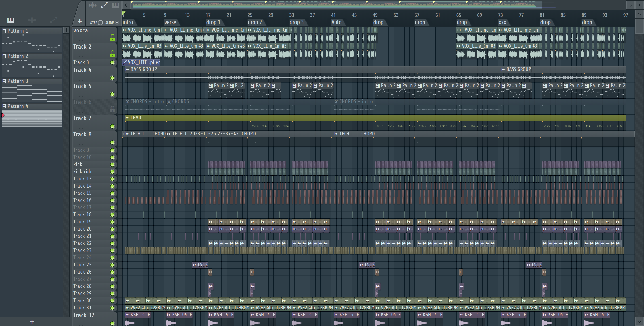Screen dimensions: 644x326
Task: Click the playlist overview minimap strip
Action: point(337,5)
